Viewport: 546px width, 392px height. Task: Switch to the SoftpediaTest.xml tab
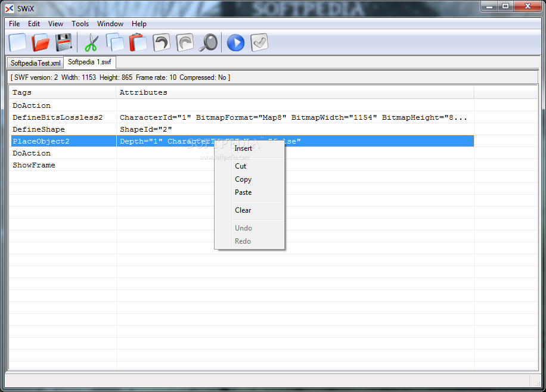tap(36, 63)
